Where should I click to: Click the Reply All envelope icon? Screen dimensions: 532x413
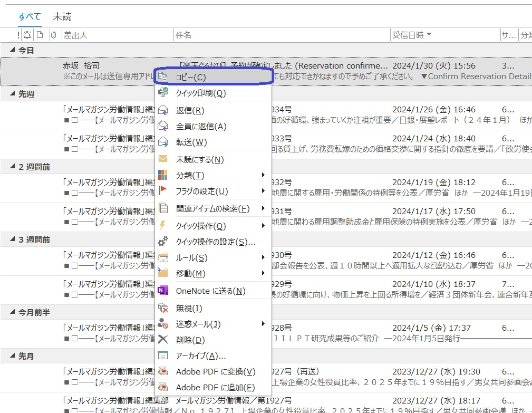pos(163,126)
